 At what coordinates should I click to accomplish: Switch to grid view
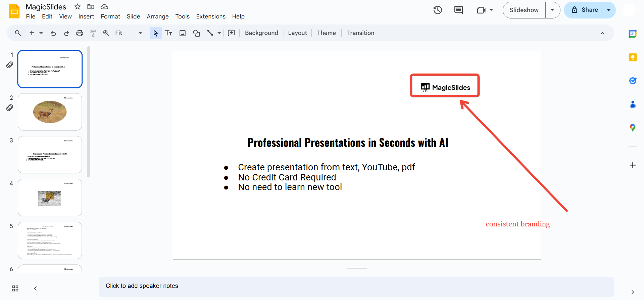tap(15, 289)
